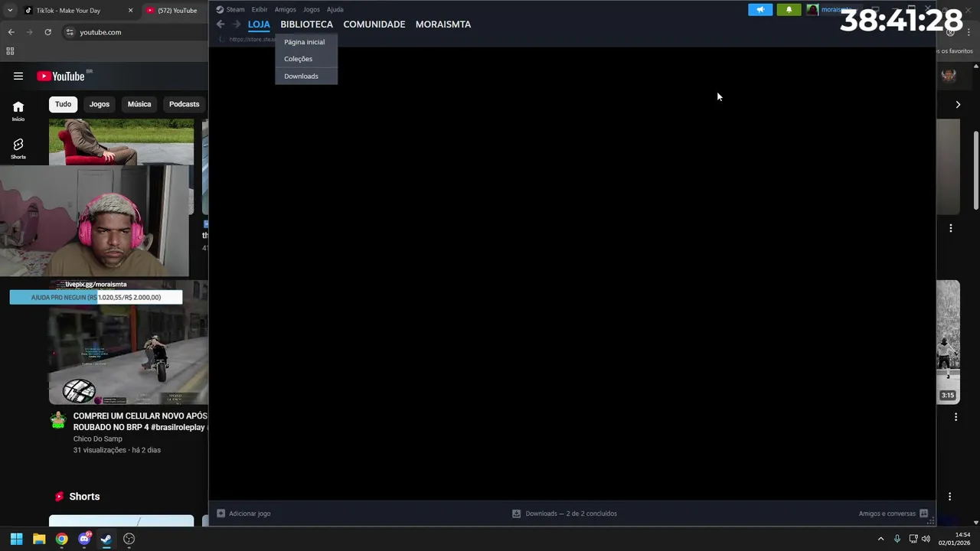The width and height of the screenshot is (980, 551).
Task: Open the Chrome tab search dropdown arrow
Action: [10, 11]
